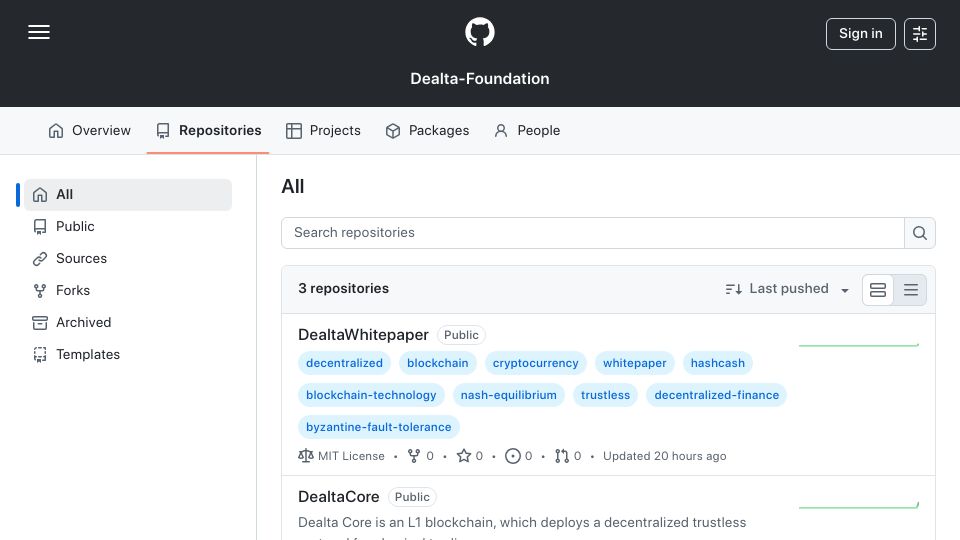This screenshot has height=540, width=960.
Task: Select the byzantine-fault-tolerance topic tag
Action: tap(378, 427)
